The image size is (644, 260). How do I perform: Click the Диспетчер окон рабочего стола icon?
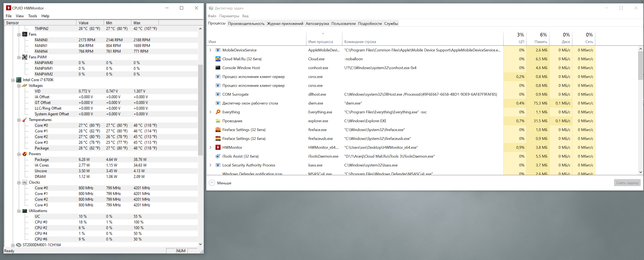tap(218, 103)
